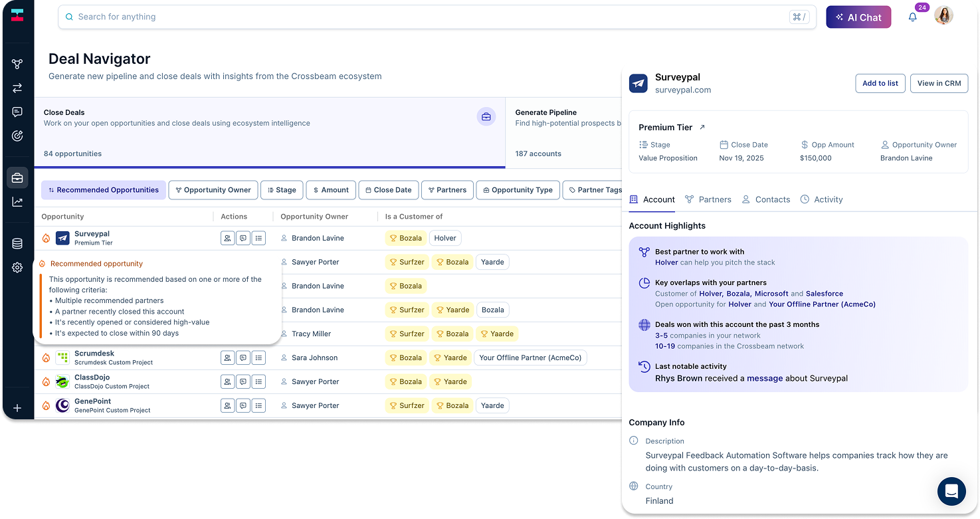Viewport: 980px width, 519px height.
Task: Open the Amount filter dropdown
Action: point(331,190)
